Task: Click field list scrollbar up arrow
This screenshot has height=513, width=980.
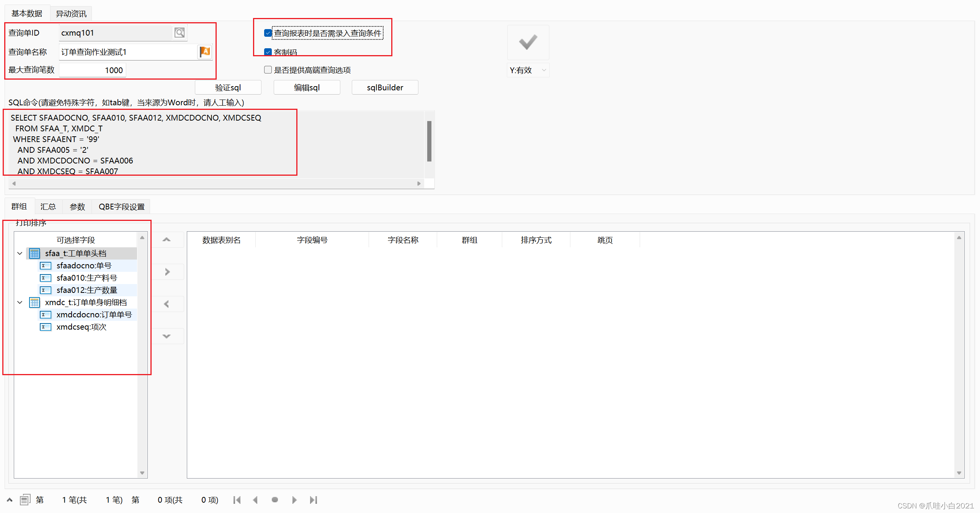Action: point(142,237)
